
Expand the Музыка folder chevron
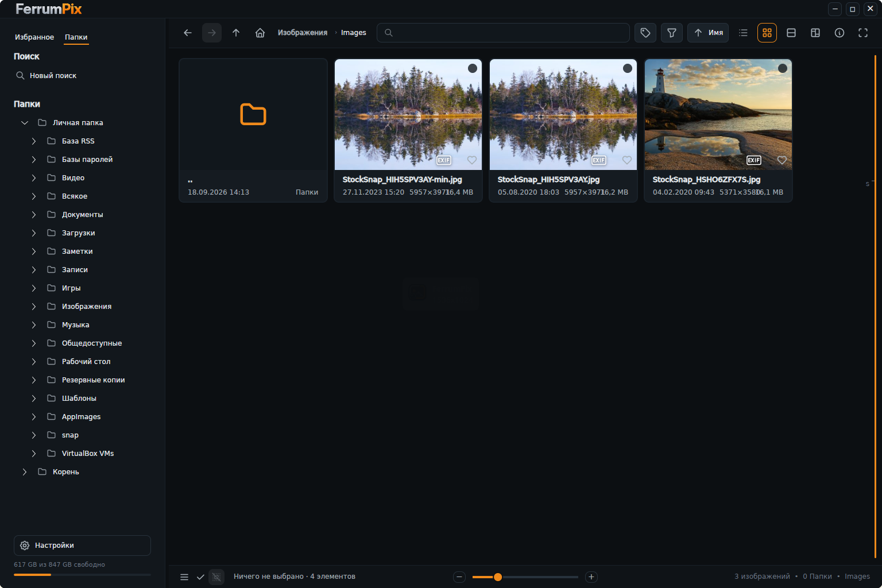point(34,325)
